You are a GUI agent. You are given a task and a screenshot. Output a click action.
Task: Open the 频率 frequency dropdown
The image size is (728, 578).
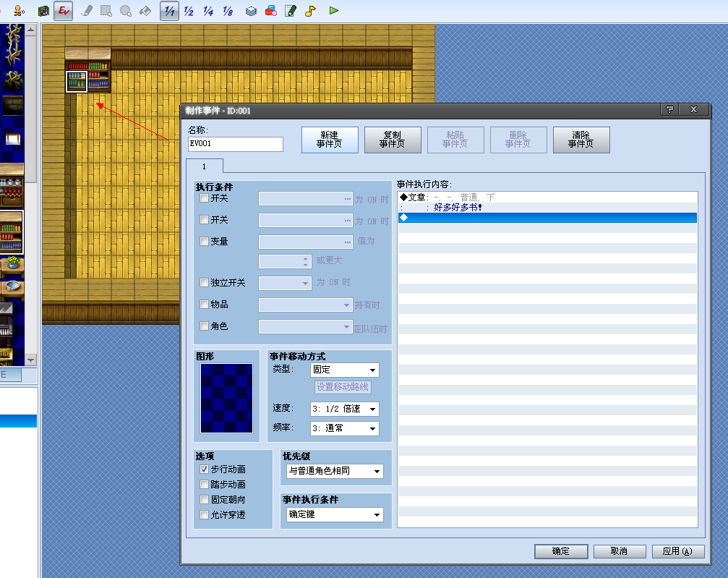click(345, 428)
